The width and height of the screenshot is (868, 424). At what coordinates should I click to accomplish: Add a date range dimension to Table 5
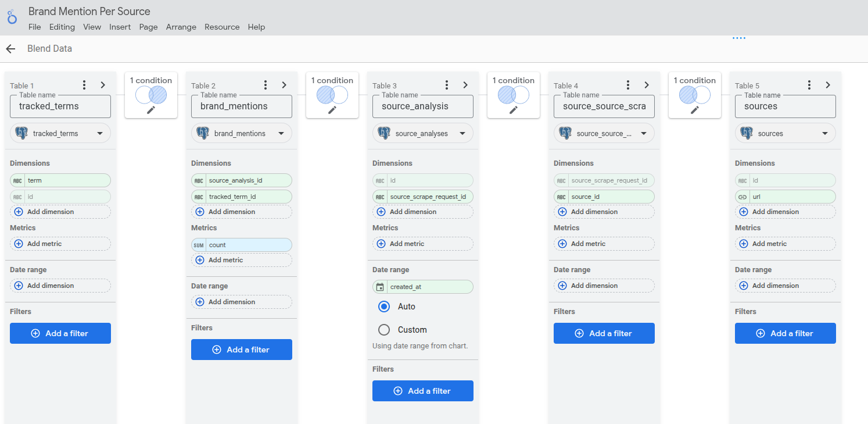[x=785, y=286]
